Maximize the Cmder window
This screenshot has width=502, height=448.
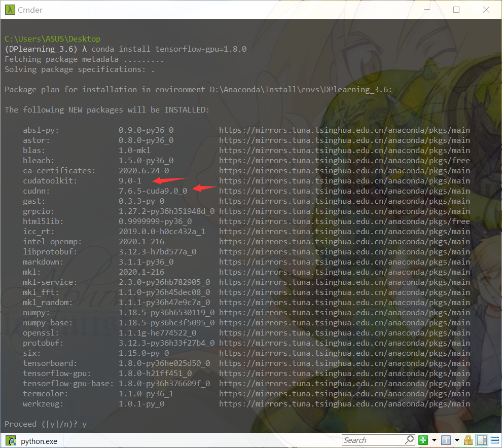(x=456, y=10)
